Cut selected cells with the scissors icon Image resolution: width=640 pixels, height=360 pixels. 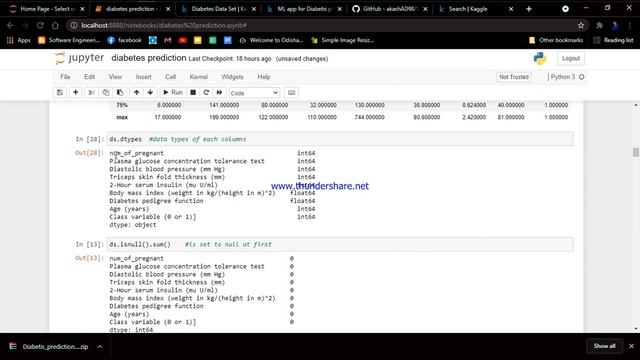(x=91, y=93)
